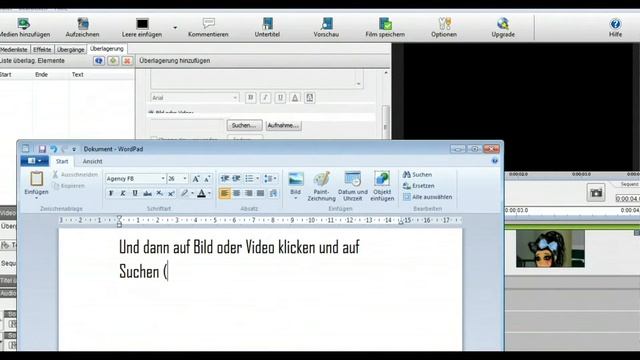Click Suchen in WordPad Bearbeiten group
This screenshot has height=360, width=640.
point(417,174)
